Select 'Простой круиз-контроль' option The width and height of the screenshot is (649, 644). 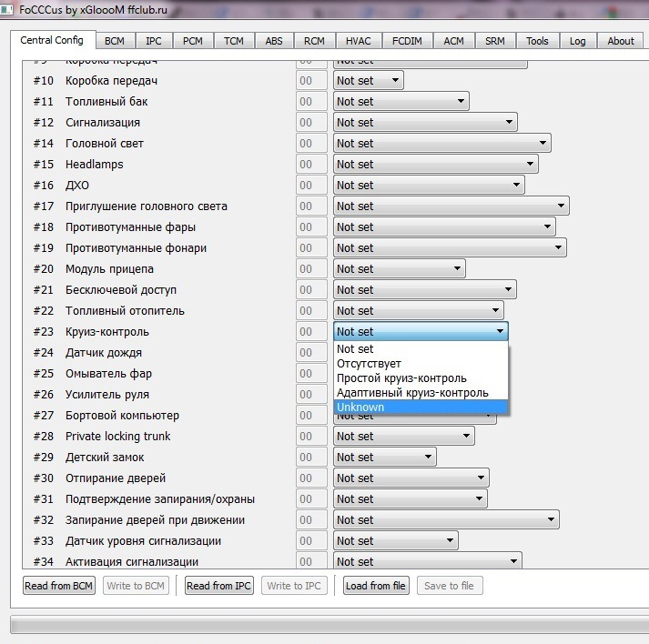click(421, 378)
